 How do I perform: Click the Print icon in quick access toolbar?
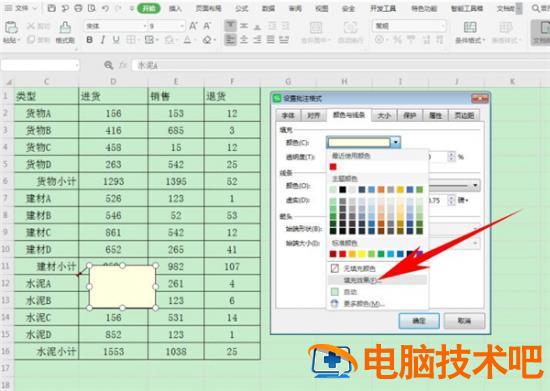78,8
